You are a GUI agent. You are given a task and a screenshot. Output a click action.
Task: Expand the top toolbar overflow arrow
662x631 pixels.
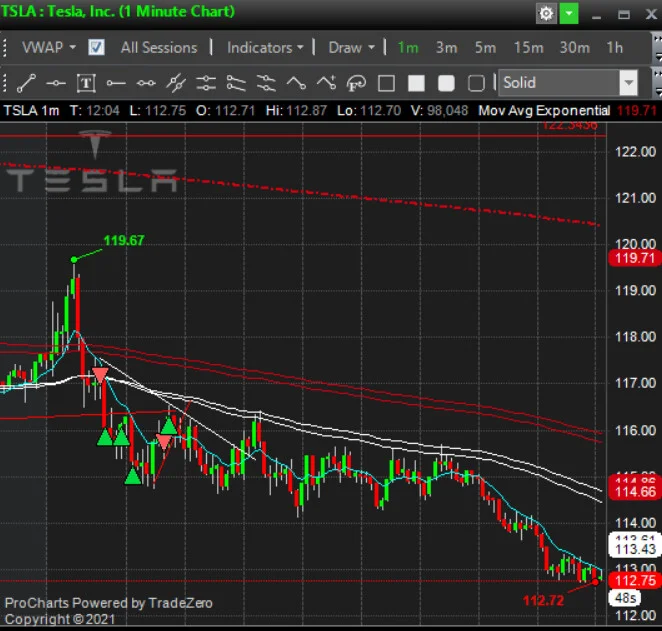coord(657,47)
